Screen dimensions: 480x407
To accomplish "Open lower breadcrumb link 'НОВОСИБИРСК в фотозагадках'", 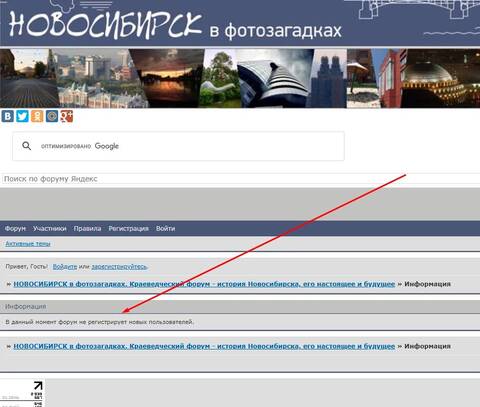I will click(x=204, y=346).
